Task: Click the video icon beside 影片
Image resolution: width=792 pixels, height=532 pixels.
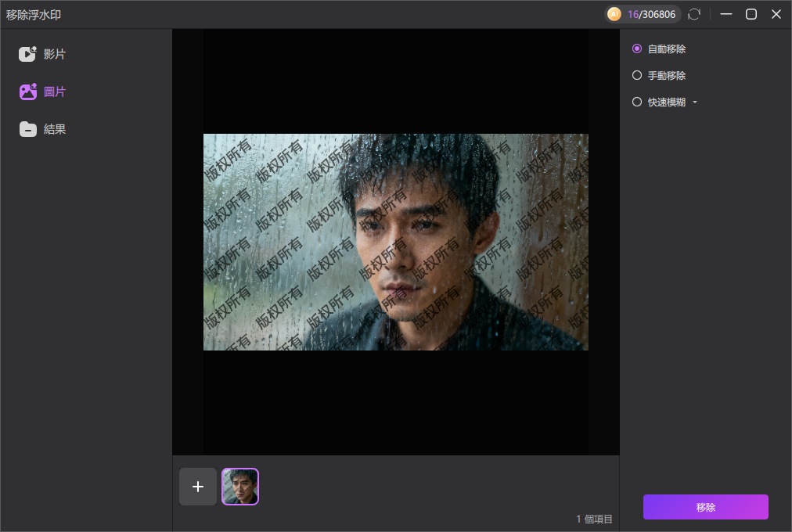Action: 28,54
